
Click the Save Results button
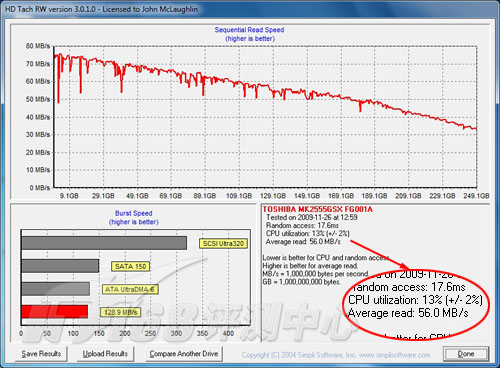[x=41, y=354]
